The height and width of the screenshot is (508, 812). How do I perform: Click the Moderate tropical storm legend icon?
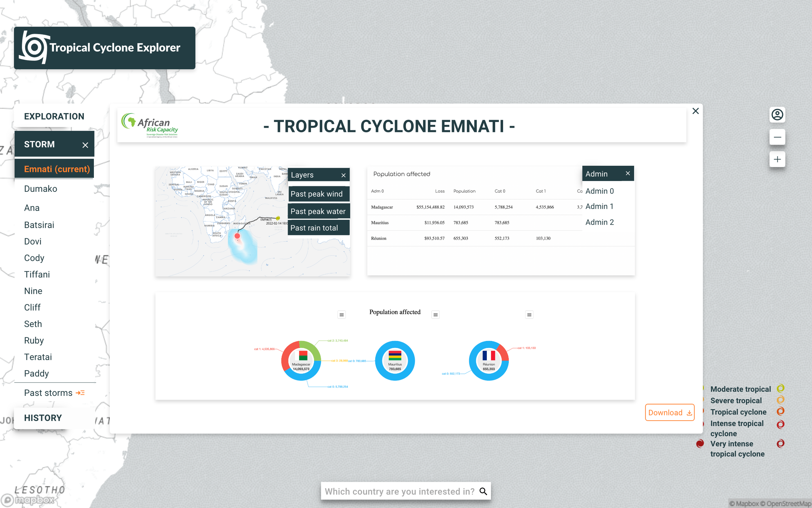point(780,388)
